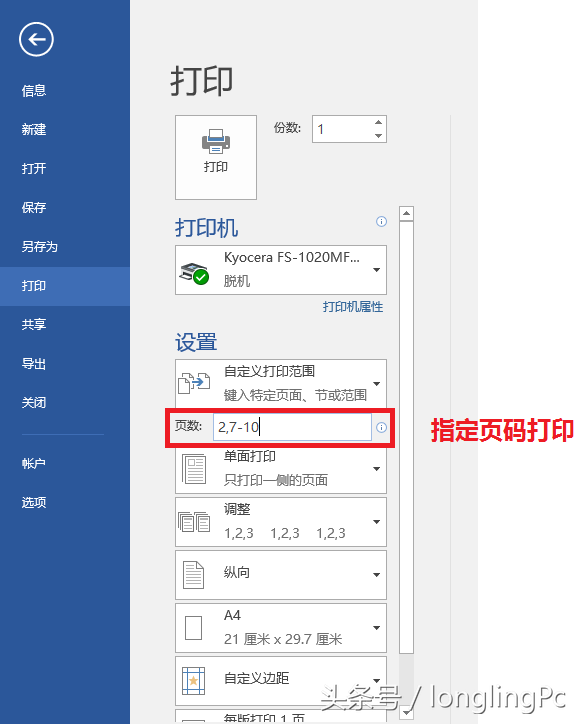Click the custom margins star icon
Screen dimensions: 584x726
(x=193, y=681)
